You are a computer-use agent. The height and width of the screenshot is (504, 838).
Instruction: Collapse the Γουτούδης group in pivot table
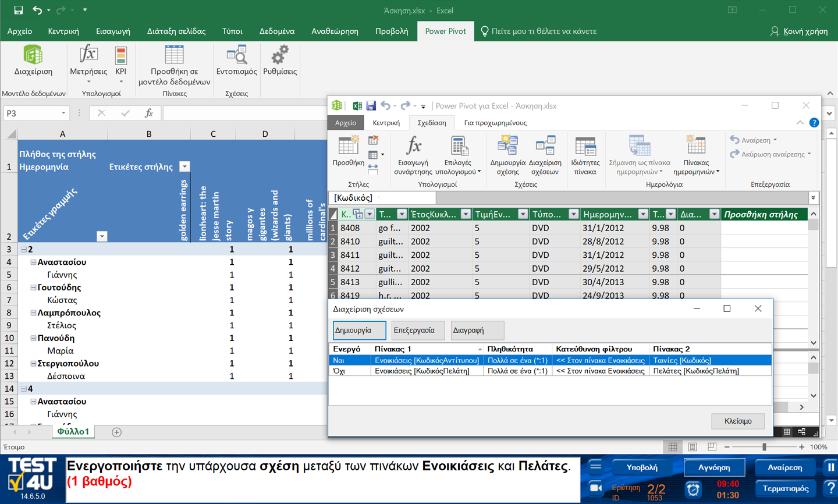33,288
